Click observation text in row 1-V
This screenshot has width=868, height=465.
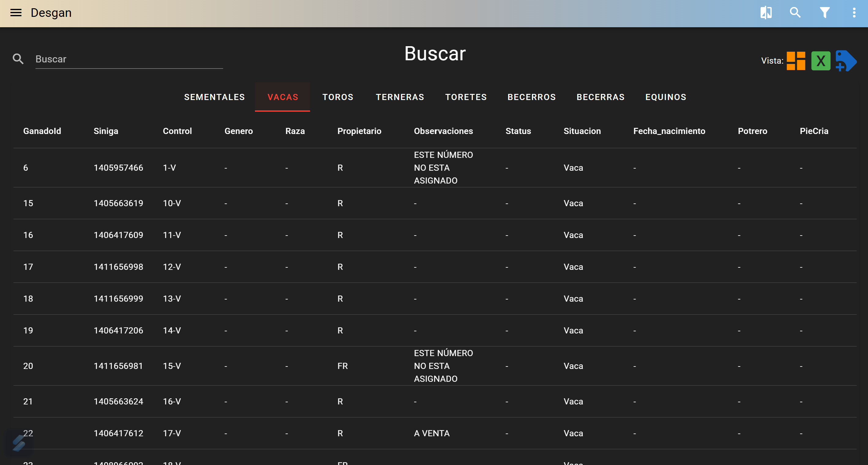pos(443,168)
